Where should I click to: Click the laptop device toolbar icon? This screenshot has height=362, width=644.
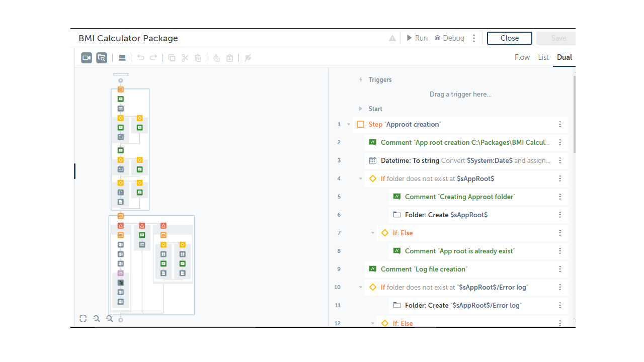click(x=122, y=58)
